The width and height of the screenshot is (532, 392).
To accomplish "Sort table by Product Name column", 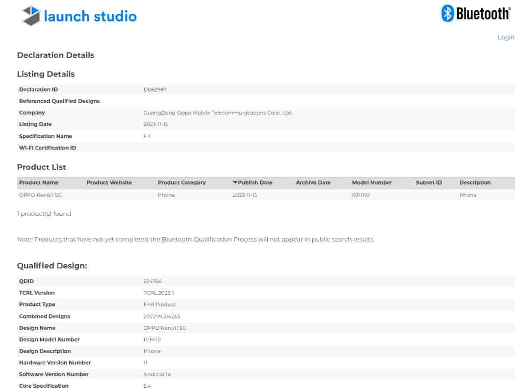I will pos(39,182).
